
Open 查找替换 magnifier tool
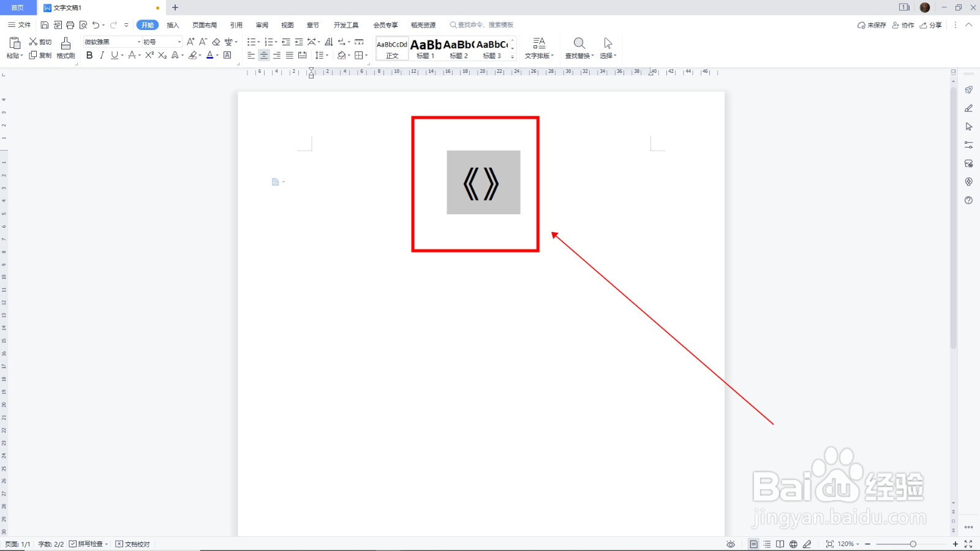pos(579,48)
